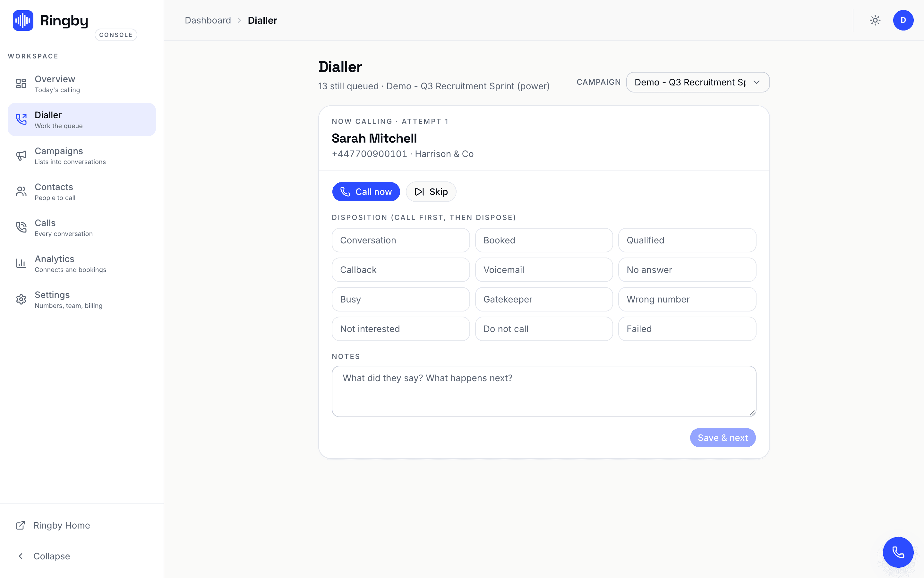Screen dimensions: 924x578
Task: Mark contact as Not interested
Action: 400,329
